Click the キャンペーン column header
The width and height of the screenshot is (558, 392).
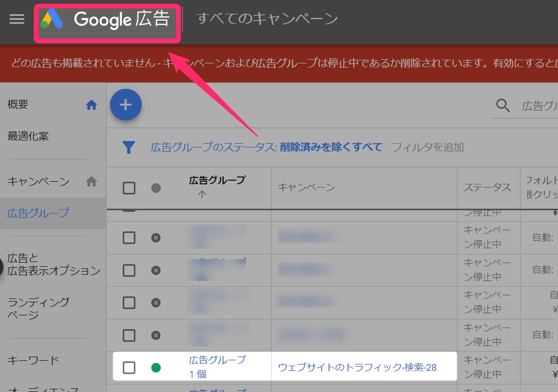306,188
